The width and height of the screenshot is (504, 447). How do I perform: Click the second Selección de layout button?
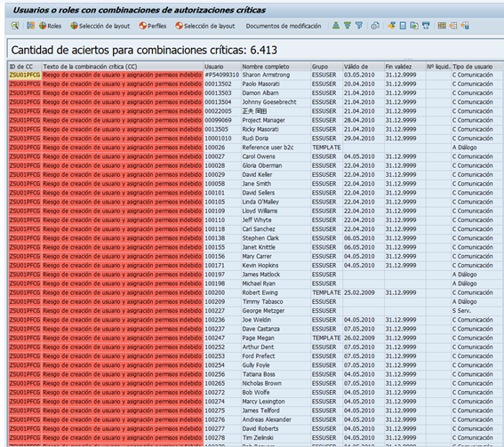coord(205,26)
